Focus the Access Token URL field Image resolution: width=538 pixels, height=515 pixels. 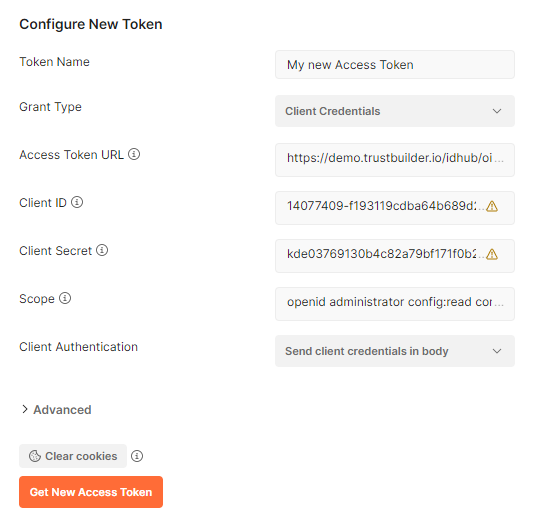point(395,160)
